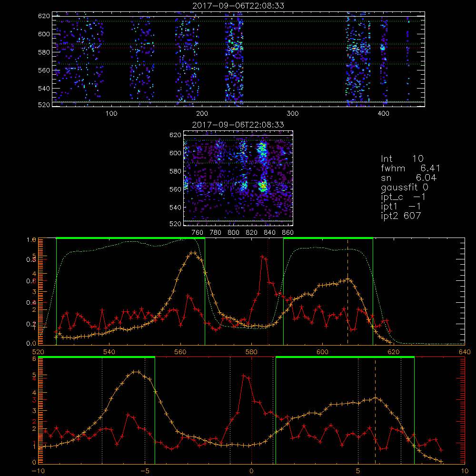This screenshot has width=476, height=476.
Task: Select x-axis label 840 under small image
Action: [269, 233]
